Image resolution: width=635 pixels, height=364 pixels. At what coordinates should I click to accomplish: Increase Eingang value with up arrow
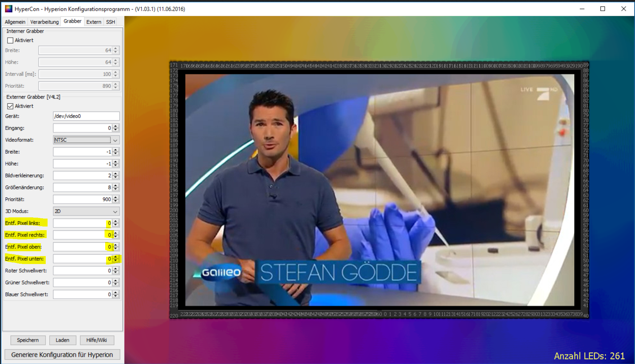coord(116,126)
